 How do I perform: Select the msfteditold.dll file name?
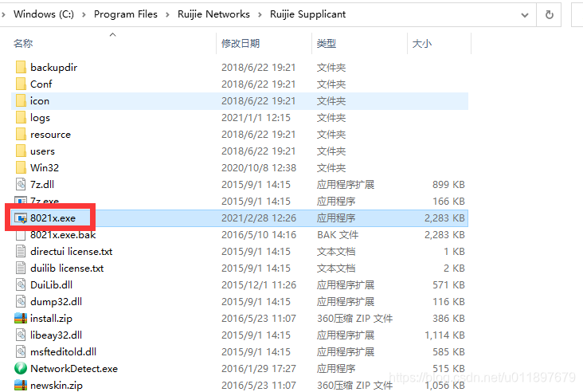point(63,352)
